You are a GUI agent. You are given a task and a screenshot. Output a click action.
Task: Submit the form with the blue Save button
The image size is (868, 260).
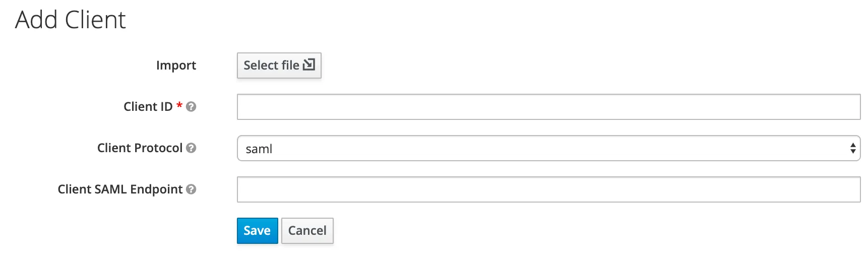click(x=257, y=231)
